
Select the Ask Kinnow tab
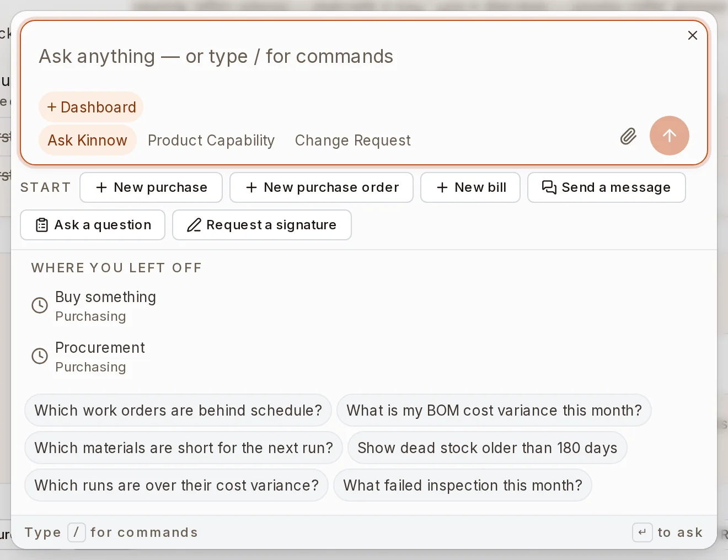tap(87, 141)
